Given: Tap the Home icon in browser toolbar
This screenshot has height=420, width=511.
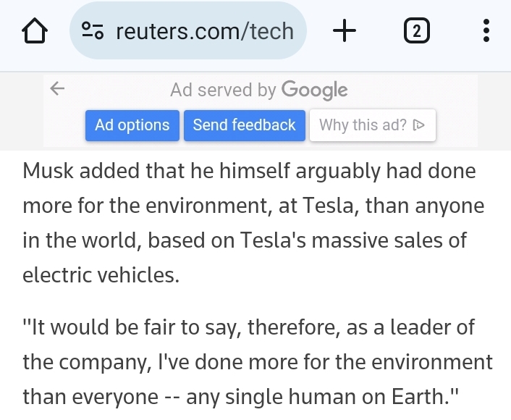Looking at the screenshot, I should [x=33, y=31].
